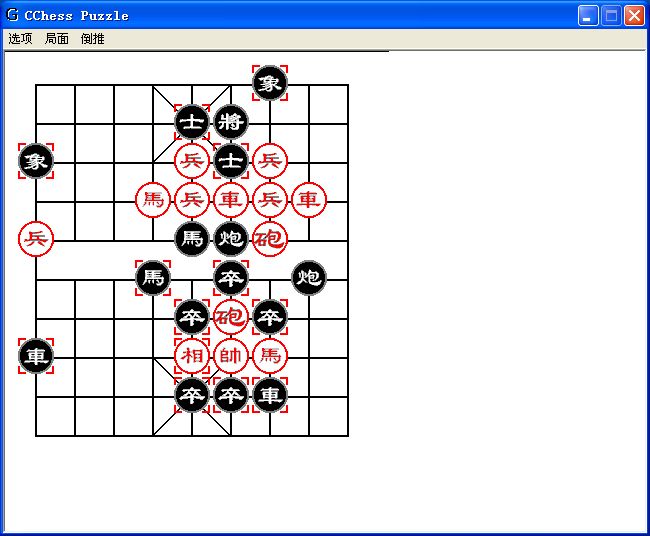Open the 选项 options menu

20,39
